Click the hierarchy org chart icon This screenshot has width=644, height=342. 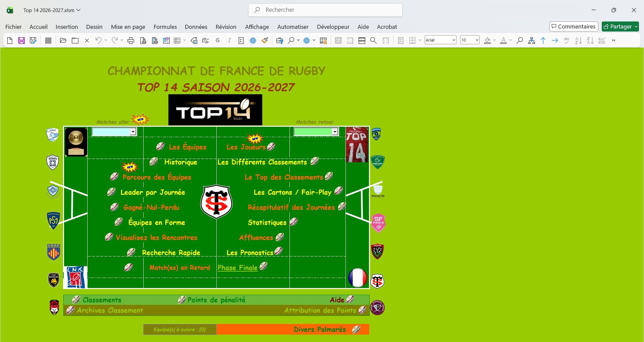(x=532, y=41)
